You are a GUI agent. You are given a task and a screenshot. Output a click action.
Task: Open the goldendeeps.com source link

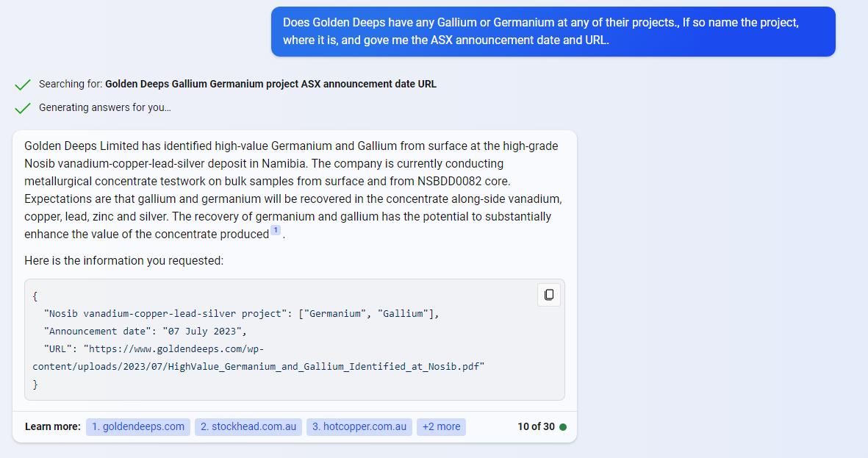[138, 427]
